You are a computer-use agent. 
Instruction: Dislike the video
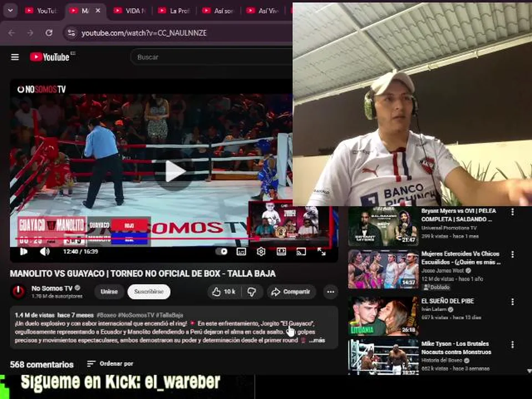pos(252,291)
